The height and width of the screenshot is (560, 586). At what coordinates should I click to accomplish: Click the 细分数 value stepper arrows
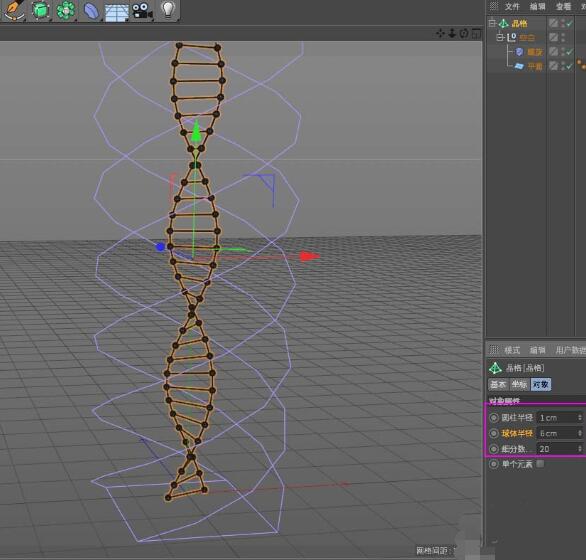(x=580, y=449)
